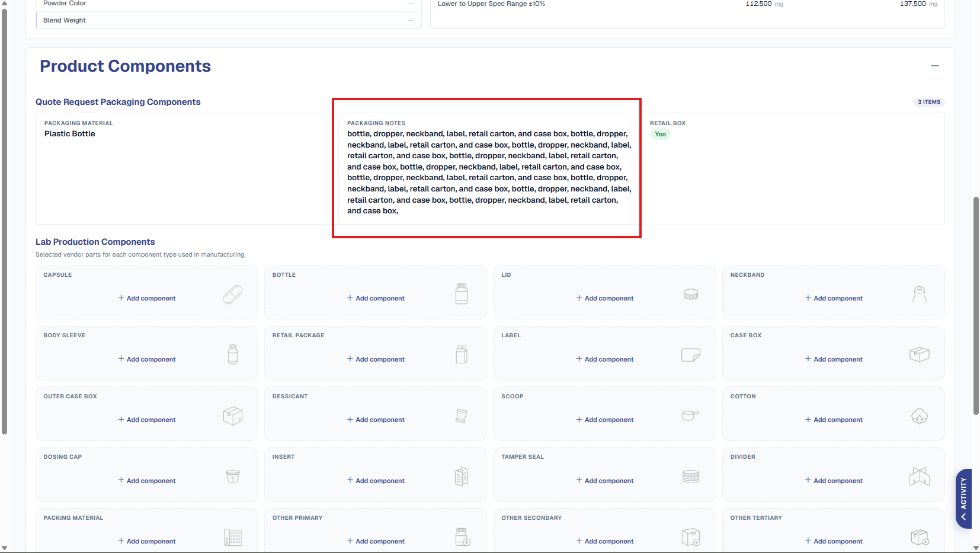Image resolution: width=980 pixels, height=553 pixels.
Task: Click the 3 ITEMS badge
Action: pos(929,102)
